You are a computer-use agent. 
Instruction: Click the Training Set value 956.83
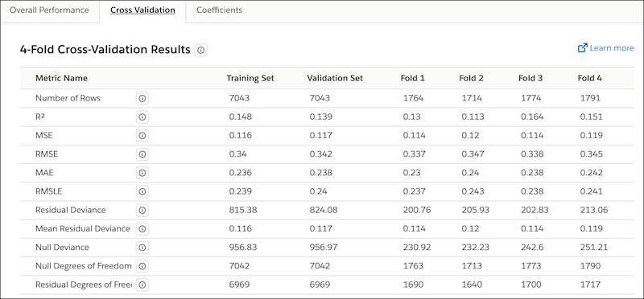[x=242, y=248]
